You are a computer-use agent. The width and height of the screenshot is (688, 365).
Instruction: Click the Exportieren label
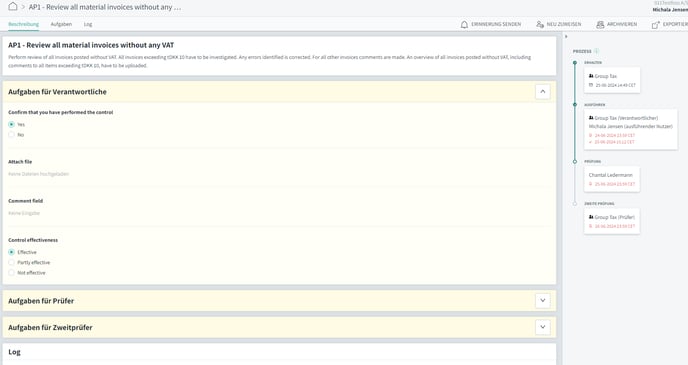coord(675,24)
